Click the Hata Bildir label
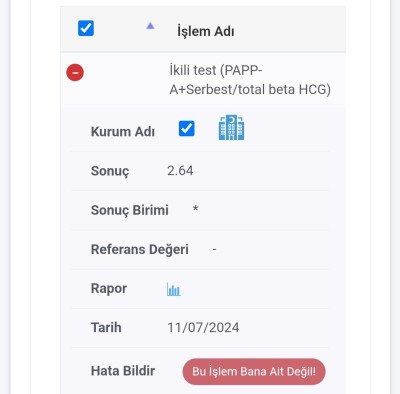400x394 pixels. 123,371
